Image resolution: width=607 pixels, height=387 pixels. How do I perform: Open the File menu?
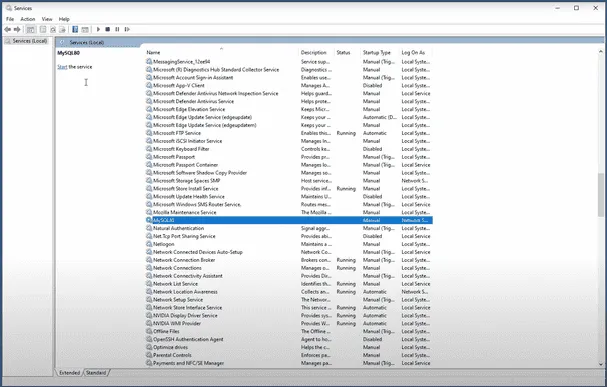[x=10, y=19]
